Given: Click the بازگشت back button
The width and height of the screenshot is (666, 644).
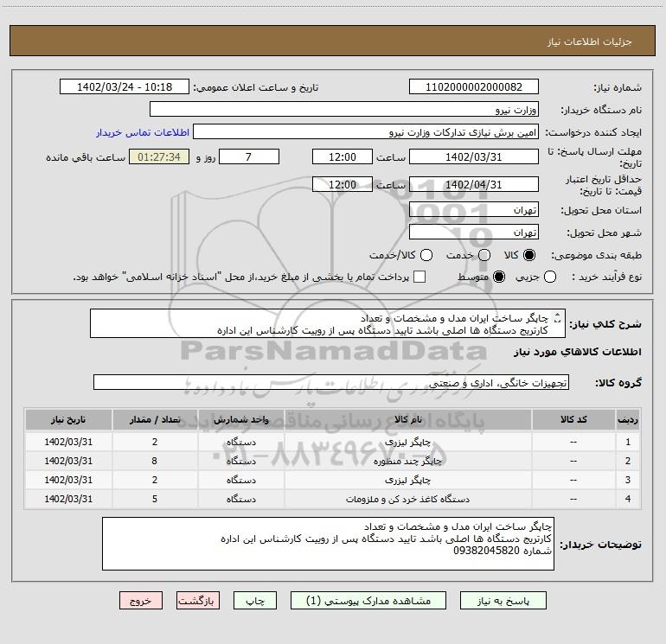Looking at the screenshot, I should point(198,600).
